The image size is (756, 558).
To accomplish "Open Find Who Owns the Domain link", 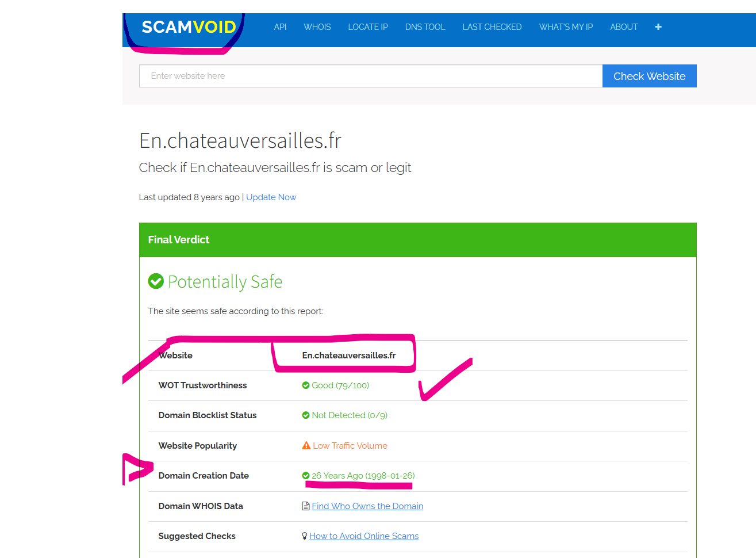I will 367,506.
